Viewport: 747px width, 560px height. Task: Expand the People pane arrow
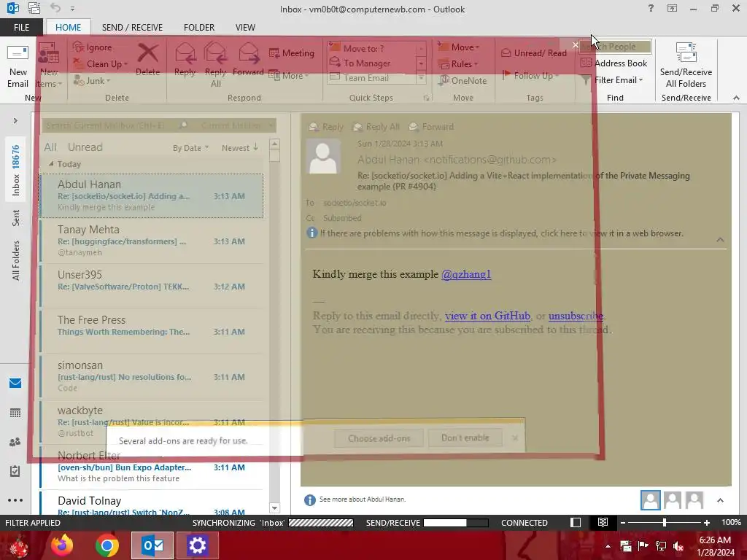(720, 500)
